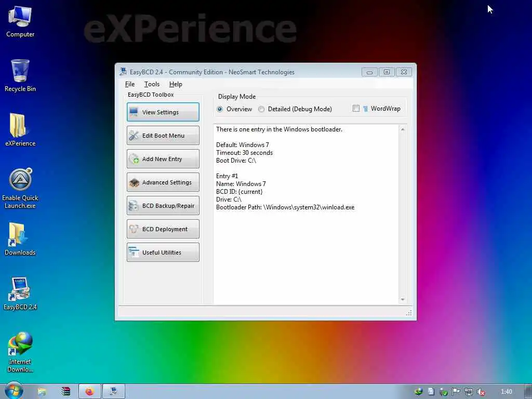Select the Recycle Bin desktop icon

20,75
